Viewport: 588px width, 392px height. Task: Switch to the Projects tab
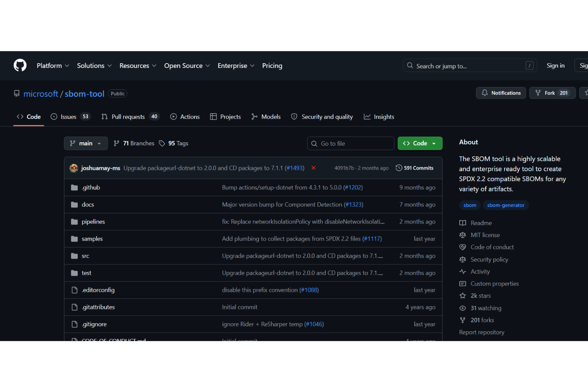pyautogui.click(x=225, y=117)
